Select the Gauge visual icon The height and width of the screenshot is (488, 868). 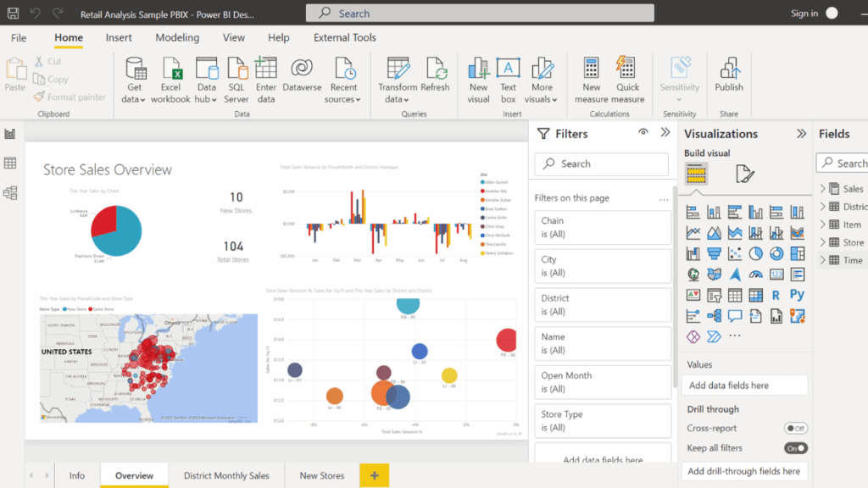click(754, 274)
